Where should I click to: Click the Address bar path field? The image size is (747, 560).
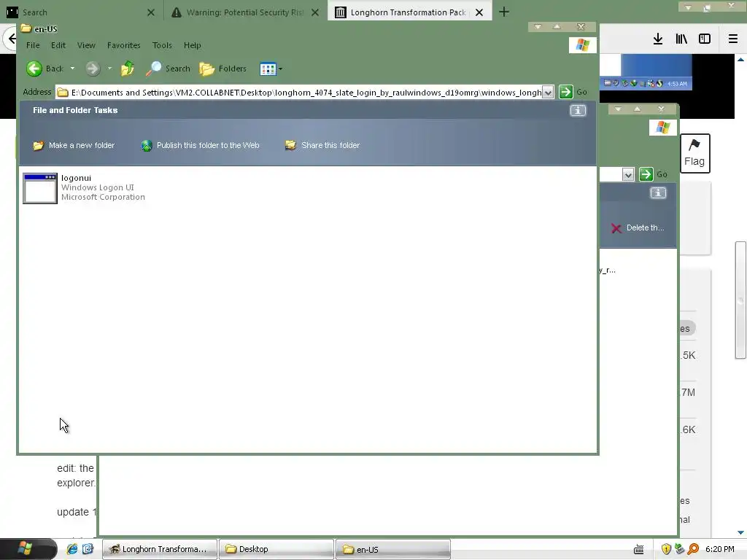[x=305, y=93]
